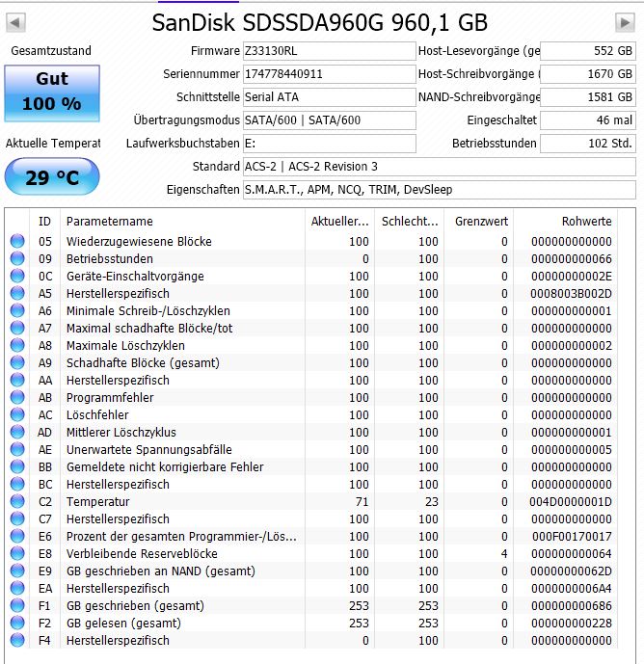Select 'Temperatur' parameter name

point(98,502)
